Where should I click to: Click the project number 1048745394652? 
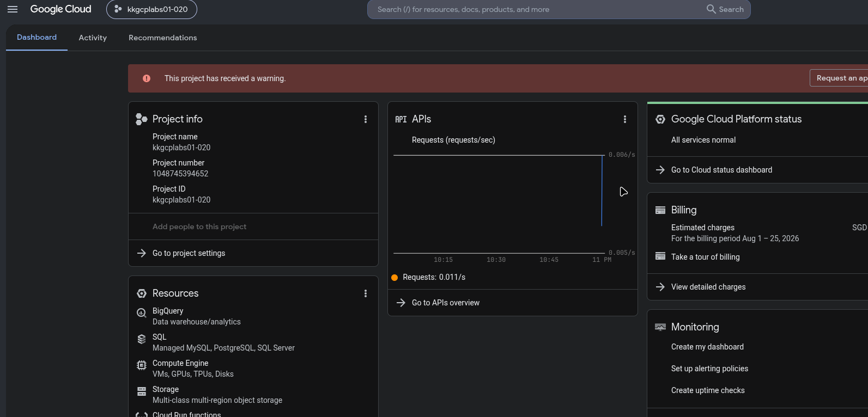(180, 174)
